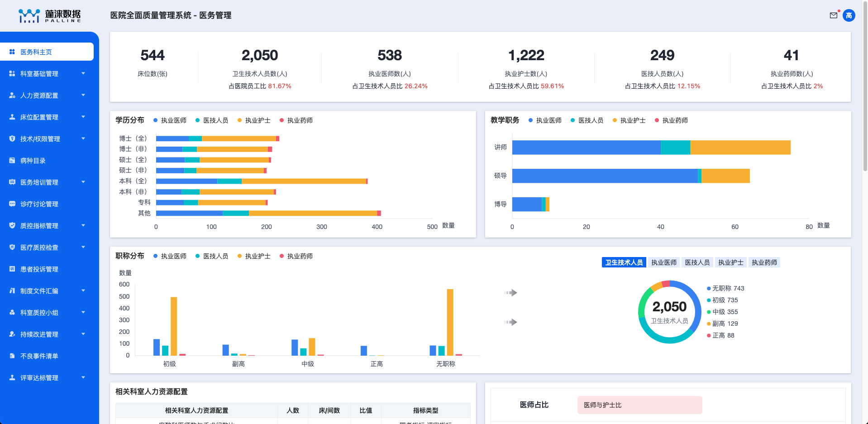This screenshot has height=424, width=868.
Task: Toggle 执业医师 legend in 教学职务 chart
Action: 545,120
